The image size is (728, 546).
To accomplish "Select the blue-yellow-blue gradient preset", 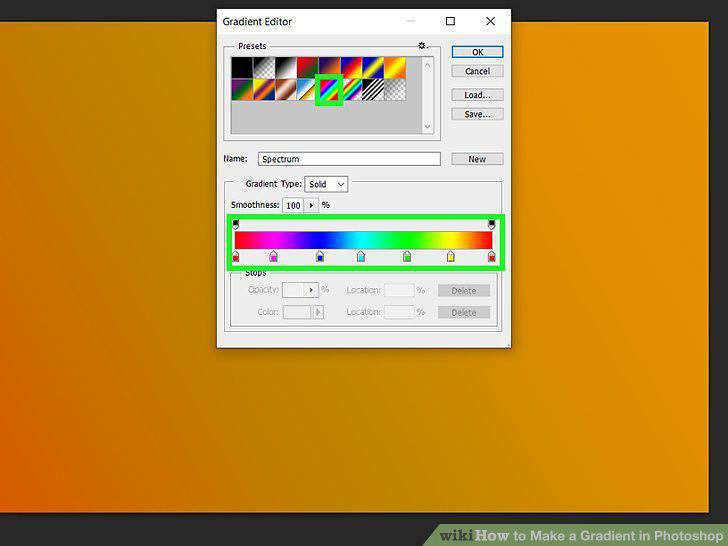I will coord(373,67).
